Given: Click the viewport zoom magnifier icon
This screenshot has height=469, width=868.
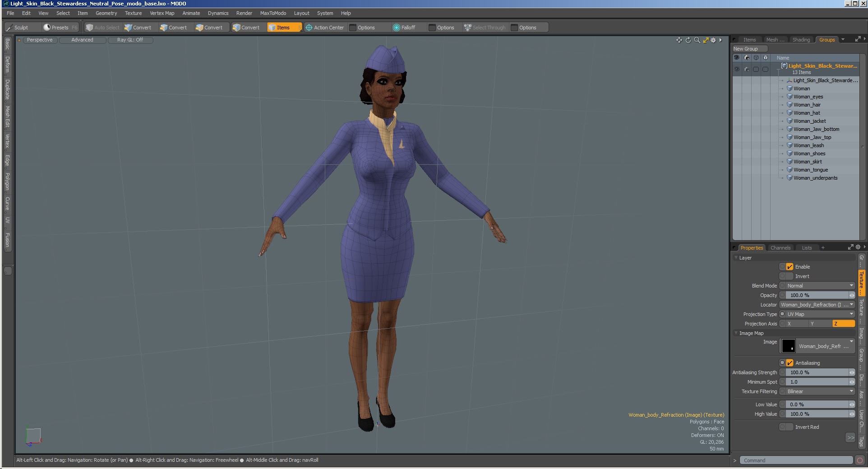Looking at the screenshot, I should tap(697, 40).
